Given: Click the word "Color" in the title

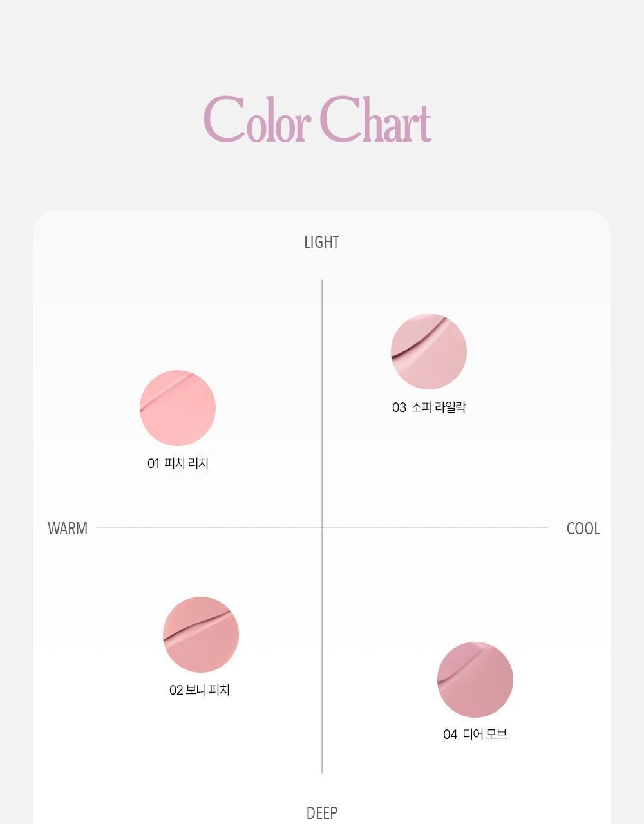Looking at the screenshot, I should [258, 120].
